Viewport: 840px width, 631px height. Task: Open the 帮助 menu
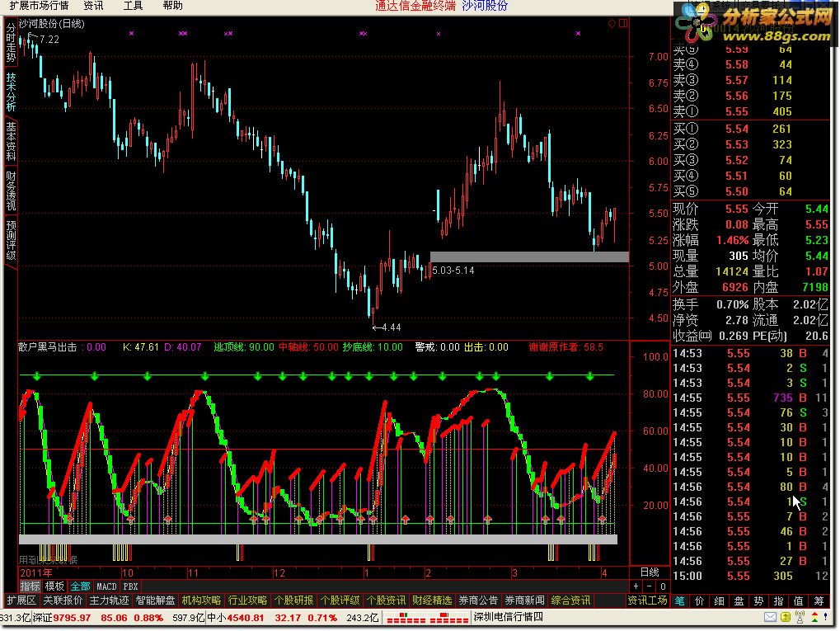(172, 6)
